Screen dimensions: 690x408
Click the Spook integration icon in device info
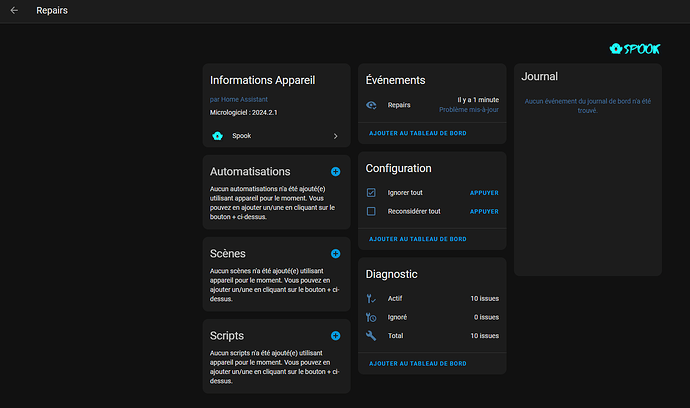click(x=217, y=136)
